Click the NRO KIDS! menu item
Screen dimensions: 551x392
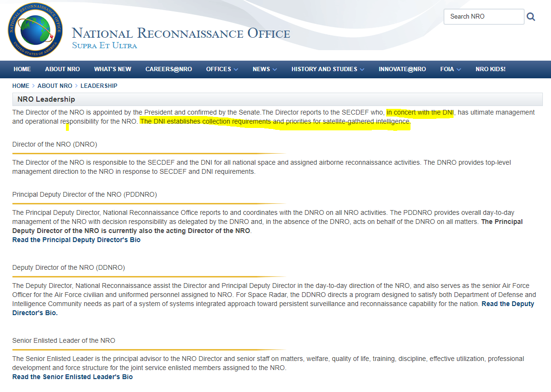point(490,69)
